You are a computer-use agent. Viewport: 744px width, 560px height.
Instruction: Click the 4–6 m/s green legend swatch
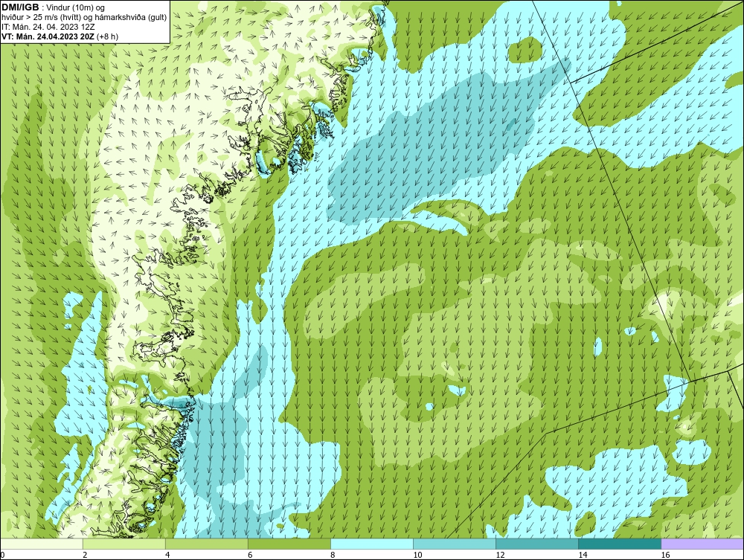pos(206,544)
